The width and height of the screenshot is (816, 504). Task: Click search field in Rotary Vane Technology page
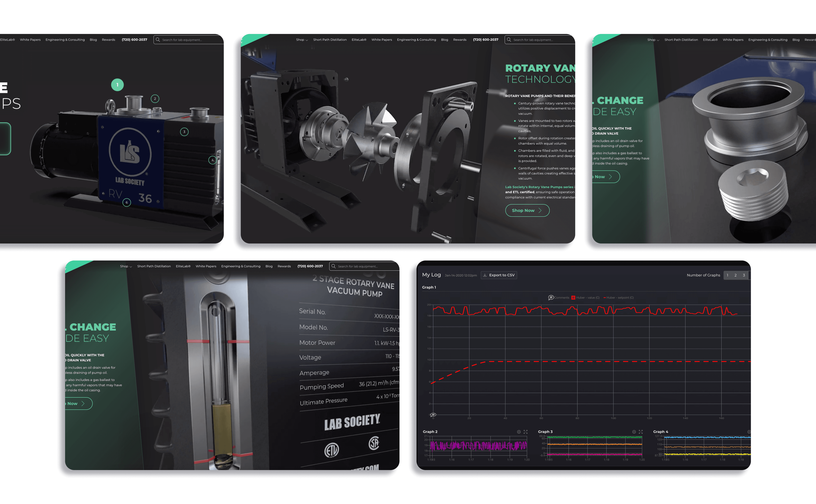(x=540, y=40)
